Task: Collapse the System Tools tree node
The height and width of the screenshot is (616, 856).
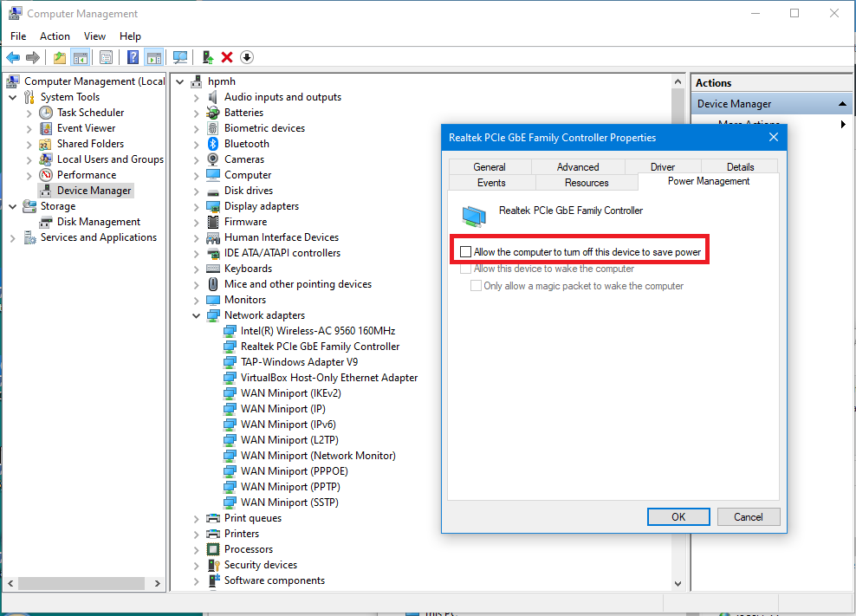Action: pos(13,96)
